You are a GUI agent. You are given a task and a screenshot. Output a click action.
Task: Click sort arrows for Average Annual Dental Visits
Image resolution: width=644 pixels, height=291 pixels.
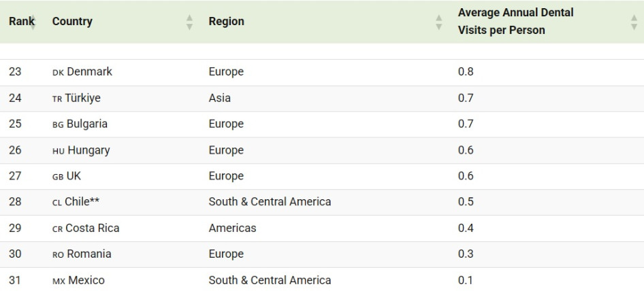pyautogui.click(x=634, y=22)
